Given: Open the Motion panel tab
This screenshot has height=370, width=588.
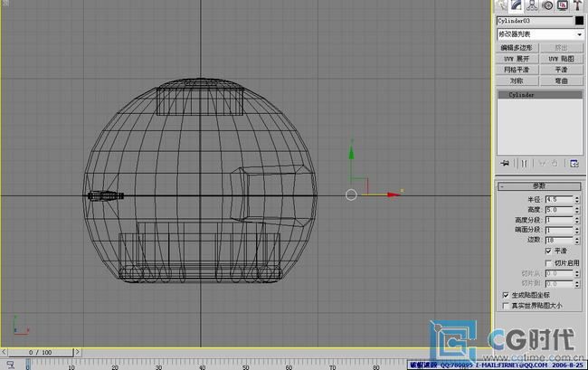Looking at the screenshot, I should (x=547, y=5).
